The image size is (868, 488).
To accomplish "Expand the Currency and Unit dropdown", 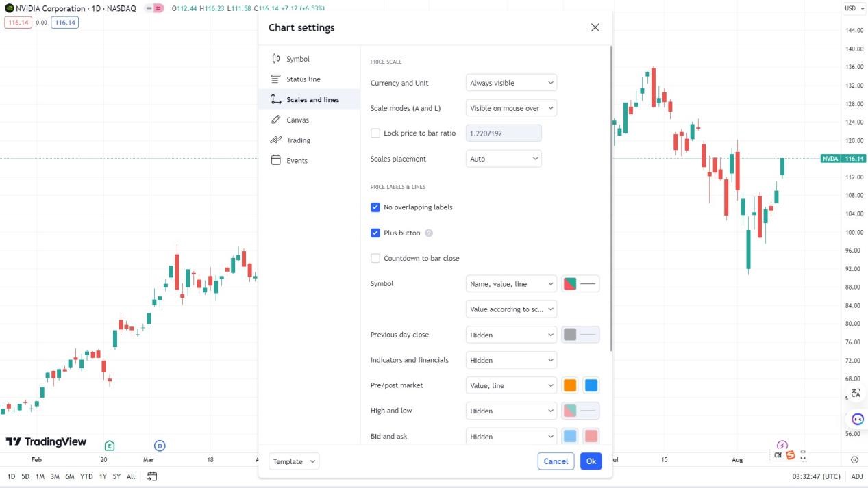I will pyautogui.click(x=511, y=83).
